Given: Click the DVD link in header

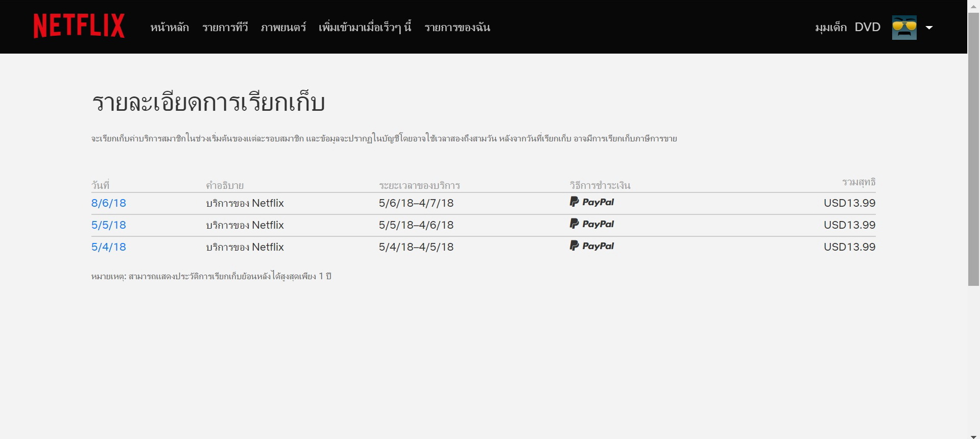Looking at the screenshot, I should pos(868,28).
